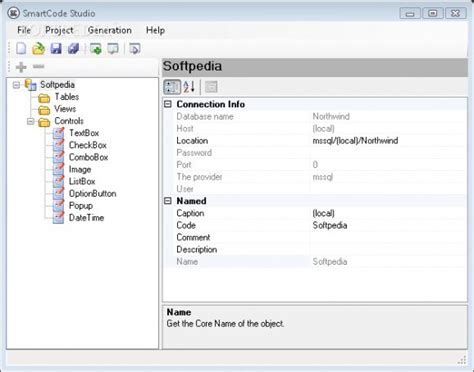Click the OptionButton control icon
The width and height of the screenshot is (474, 372).
pyautogui.click(x=59, y=193)
